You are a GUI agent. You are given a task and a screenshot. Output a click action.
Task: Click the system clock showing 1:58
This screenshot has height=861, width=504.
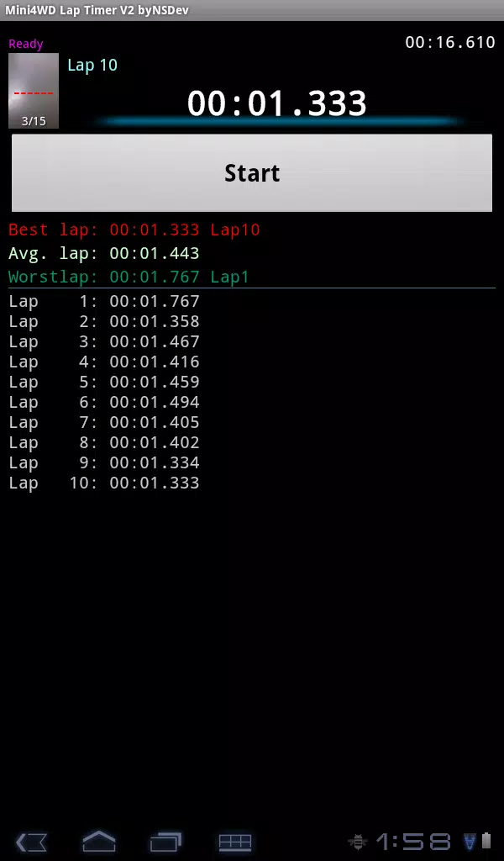pos(413,841)
